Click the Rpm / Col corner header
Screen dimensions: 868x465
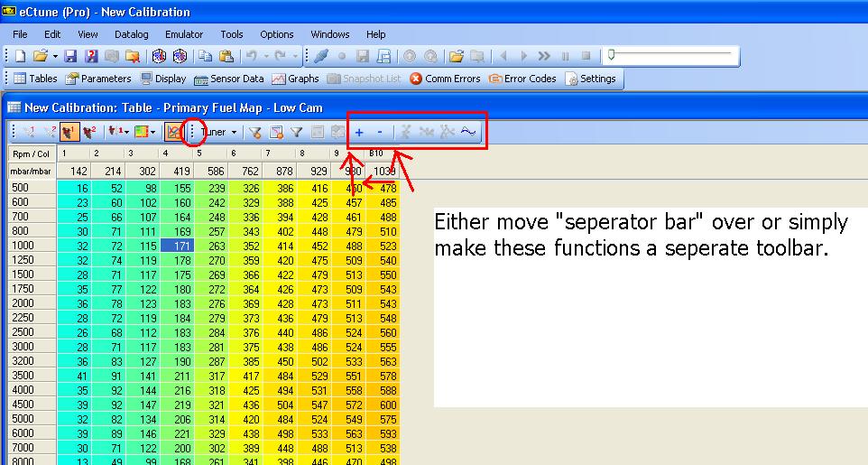(x=32, y=153)
